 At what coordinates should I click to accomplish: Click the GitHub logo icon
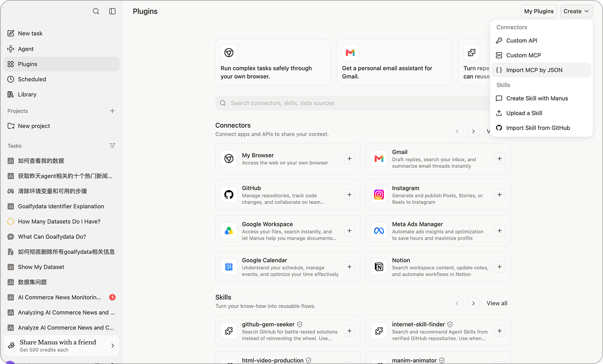(229, 195)
